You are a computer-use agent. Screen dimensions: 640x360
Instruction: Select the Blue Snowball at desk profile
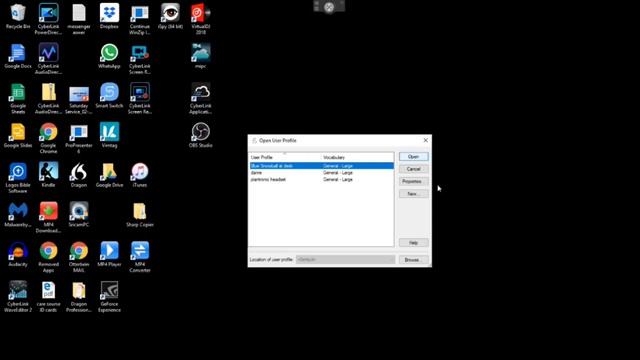pos(322,166)
